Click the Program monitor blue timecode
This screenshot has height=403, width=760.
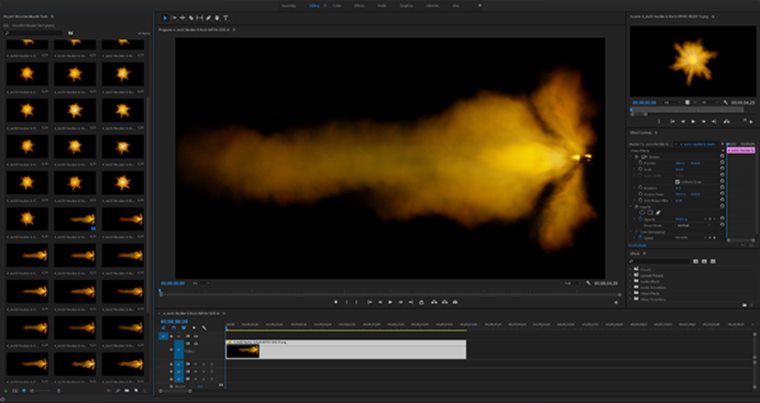coord(173,283)
